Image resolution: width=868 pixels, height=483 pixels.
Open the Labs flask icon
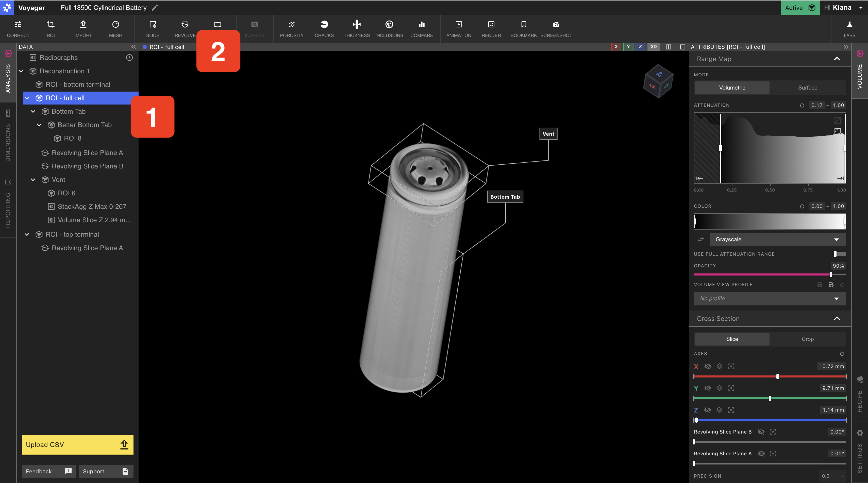pos(849,29)
